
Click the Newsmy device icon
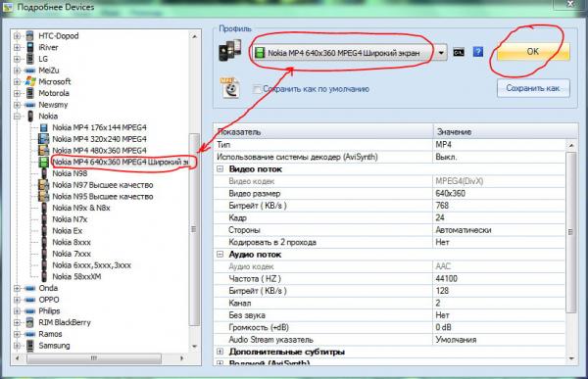(x=30, y=105)
